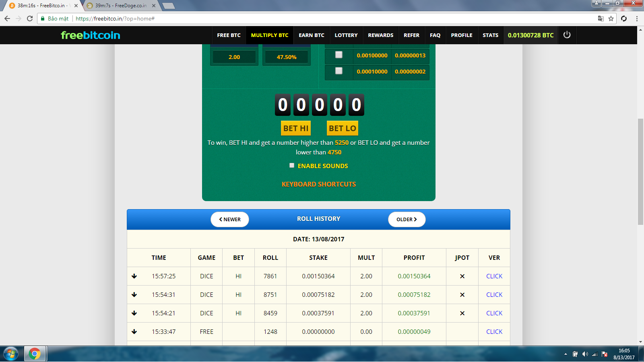Open the PROFILE page
644x362 pixels.
click(462, 35)
